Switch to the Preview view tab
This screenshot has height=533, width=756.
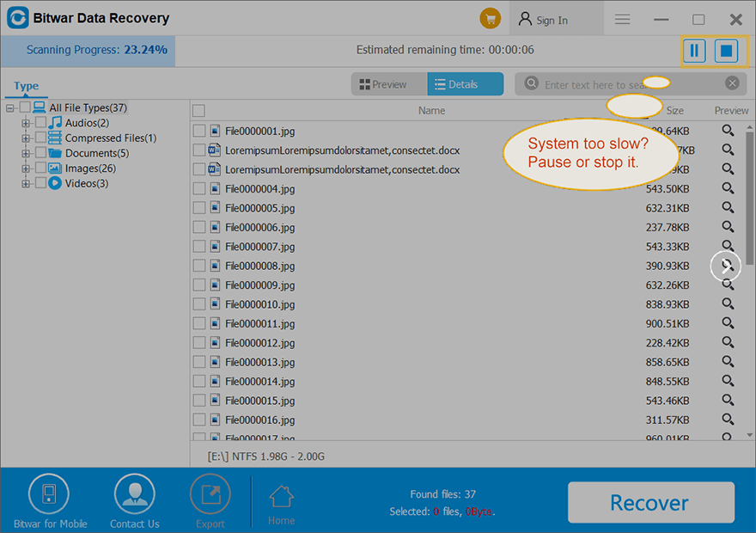point(388,83)
